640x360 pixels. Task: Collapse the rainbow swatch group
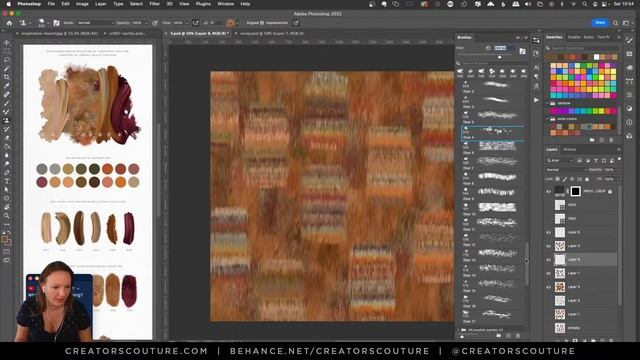click(548, 103)
